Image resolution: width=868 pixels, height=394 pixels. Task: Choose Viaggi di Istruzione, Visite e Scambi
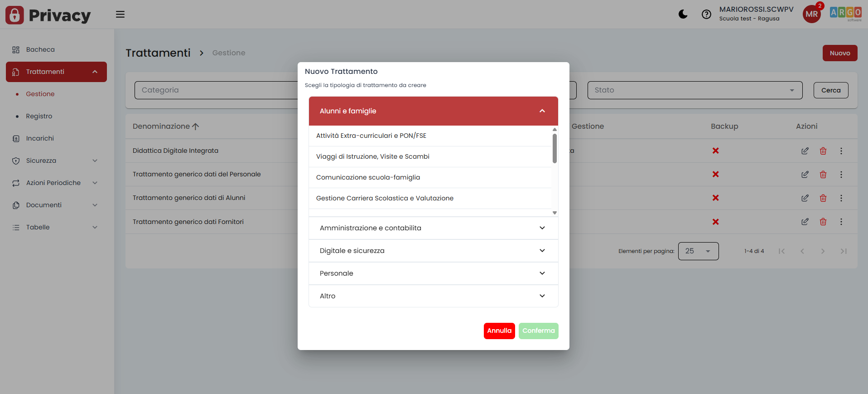coord(372,156)
